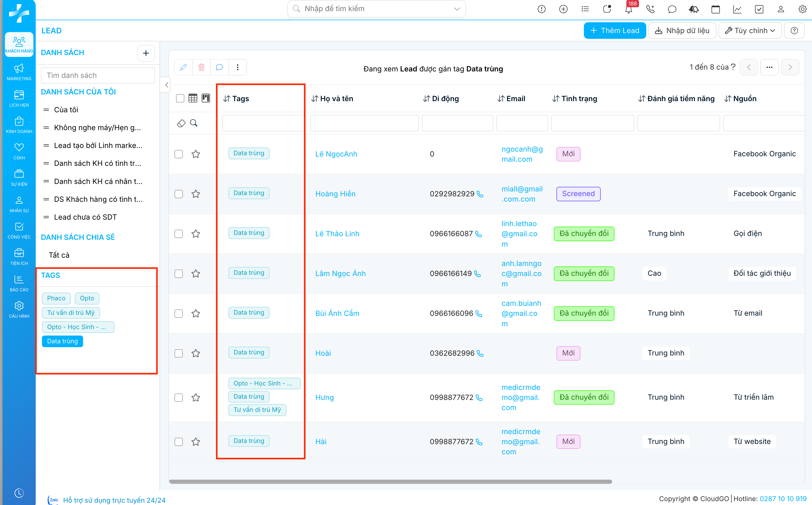Screen dimensions: 812x505
Task: Click the pencil edit icon
Action: pos(183,68)
